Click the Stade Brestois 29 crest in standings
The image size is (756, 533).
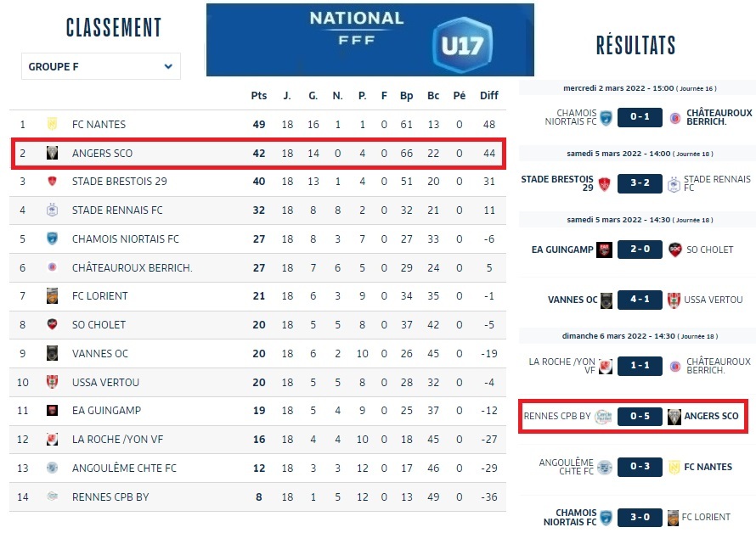(52, 182)
